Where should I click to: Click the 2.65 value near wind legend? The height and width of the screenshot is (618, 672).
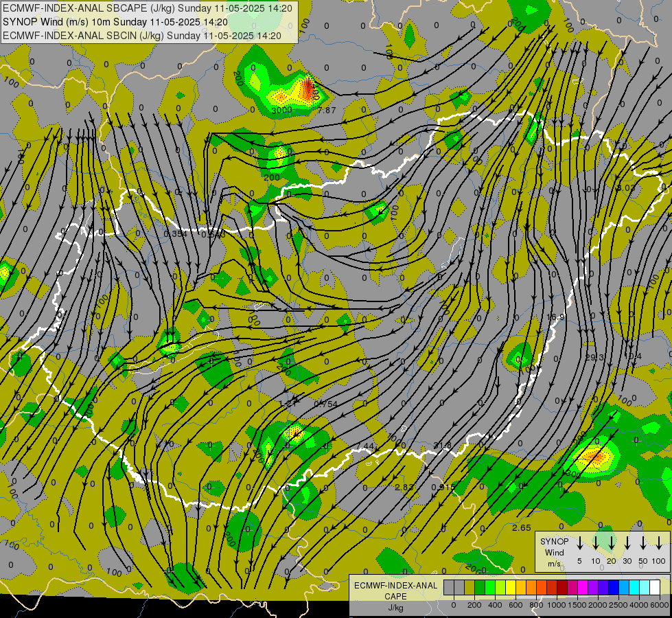(x=522, y=528)
